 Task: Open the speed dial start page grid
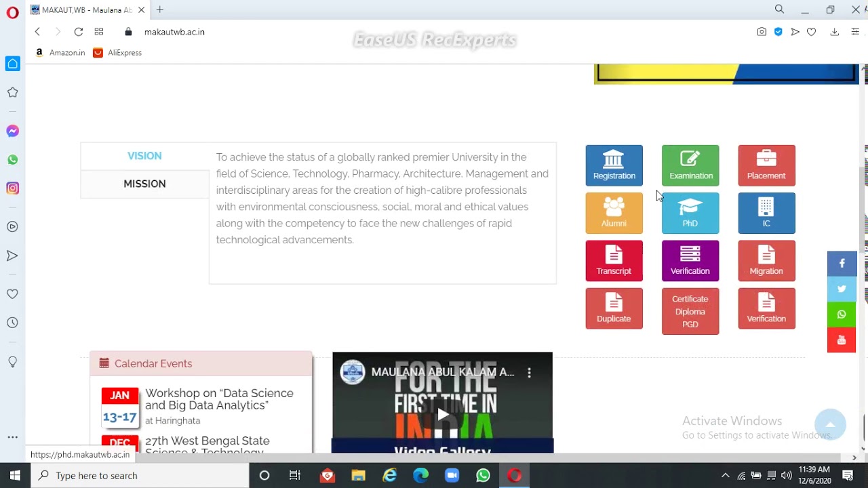[x=99, y=32]
